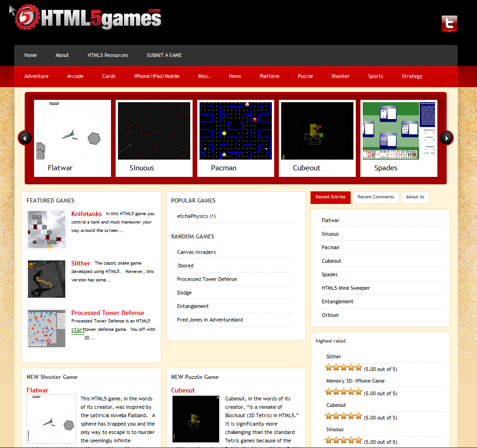Select the Recent Entries tab
Screen dimensions: 477x448
[331, 197]
